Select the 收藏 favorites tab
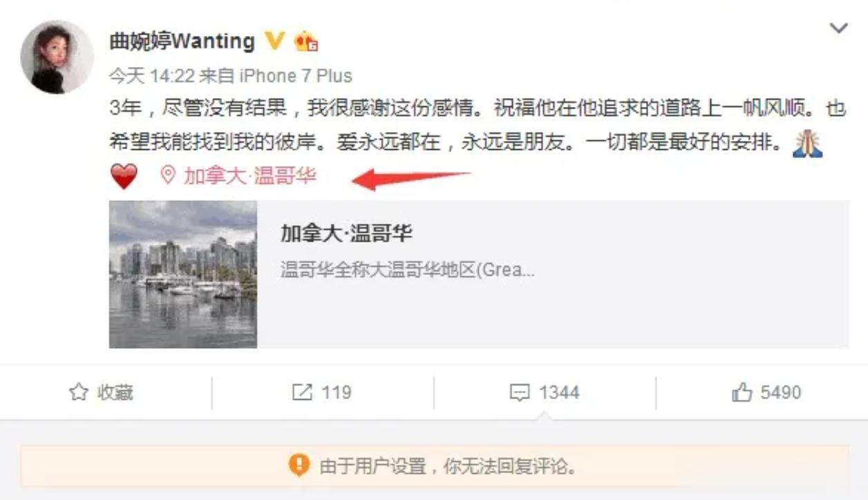 pyautogui.click(x=102, y=392)
